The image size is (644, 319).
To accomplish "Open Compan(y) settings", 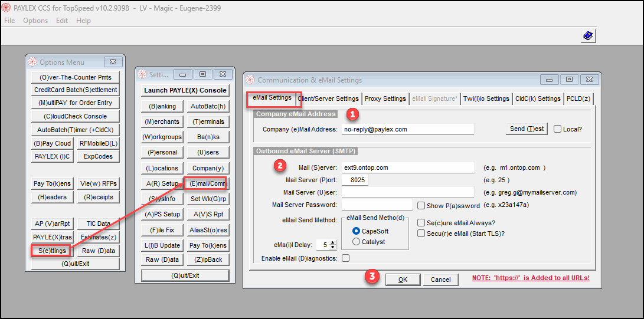I will pyautogui.click(x=208, y=168).
